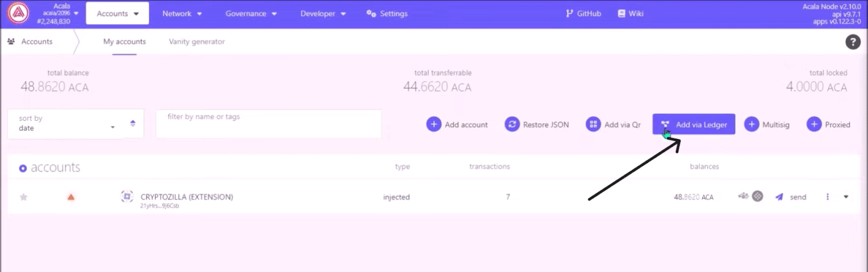Click the Acala network logo
Viewport: 868px width, 272px height.
pyautogui.click(x=18, y=14)
